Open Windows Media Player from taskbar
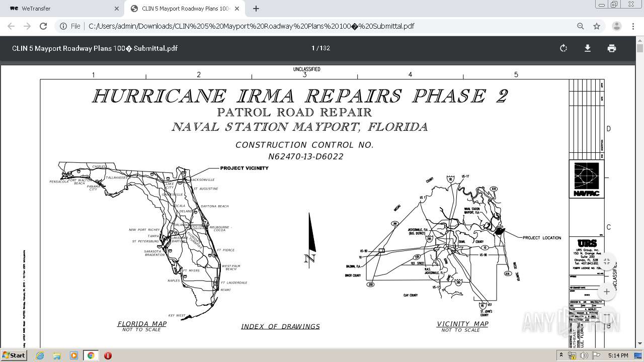Viewport: 644px width, 362px height. 73,355
